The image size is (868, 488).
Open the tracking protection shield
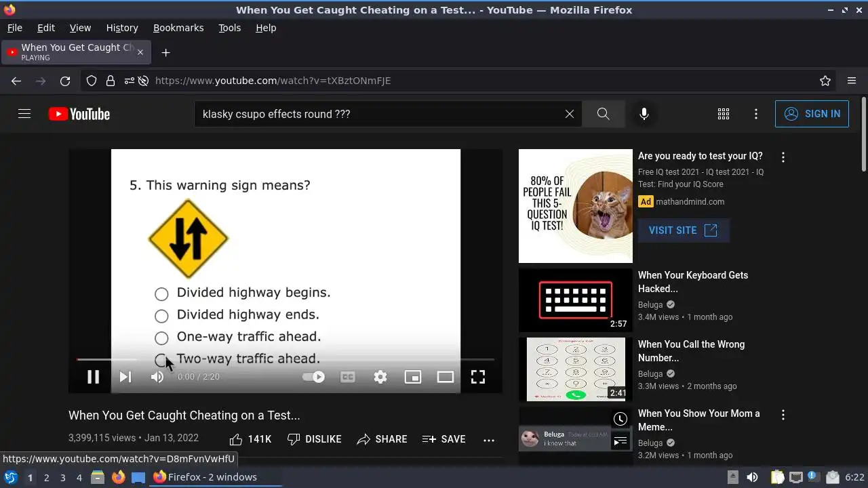(x=92, y=81)
